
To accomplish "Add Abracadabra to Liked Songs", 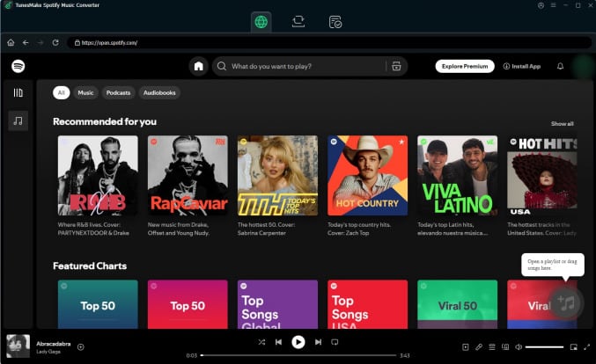I will [81, 346].
